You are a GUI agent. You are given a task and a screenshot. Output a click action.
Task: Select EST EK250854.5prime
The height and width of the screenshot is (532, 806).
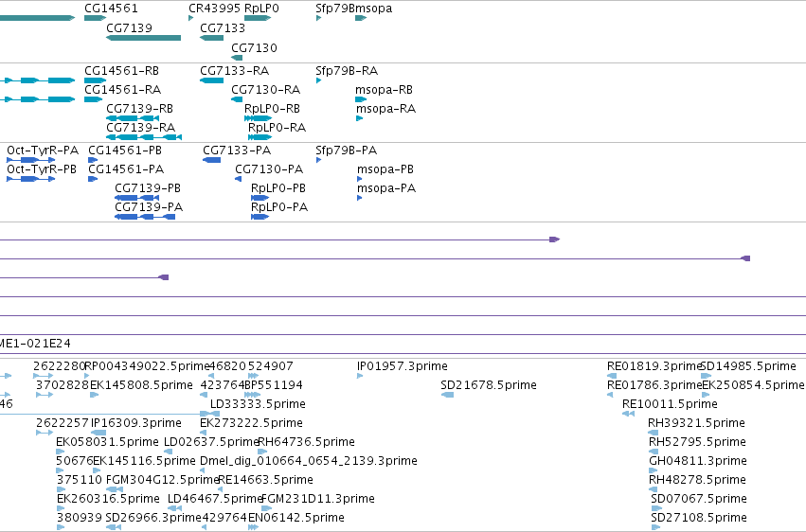[753, 384]
